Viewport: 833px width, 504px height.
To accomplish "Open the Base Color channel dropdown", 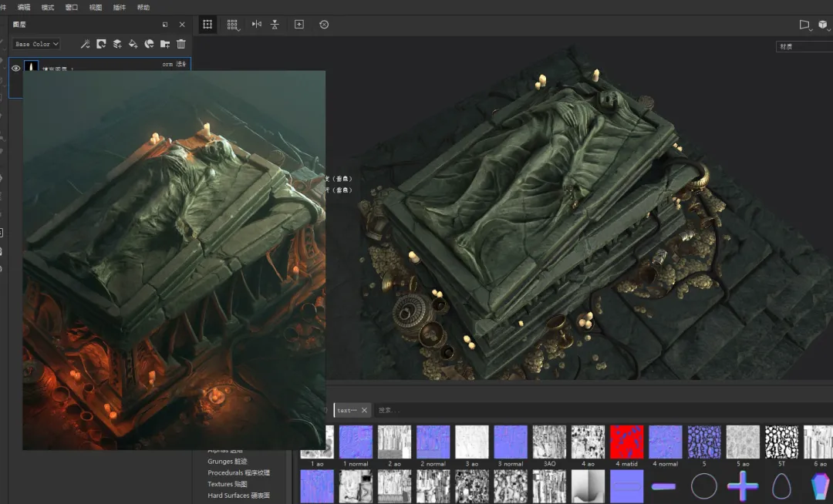I will tap(36, 44).
